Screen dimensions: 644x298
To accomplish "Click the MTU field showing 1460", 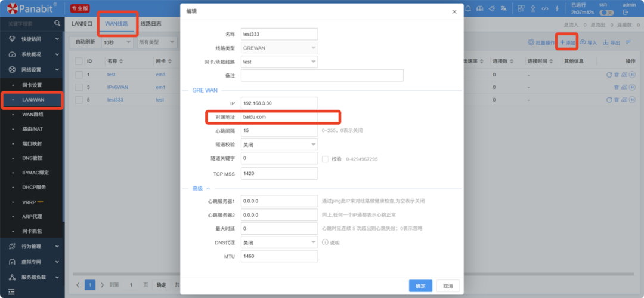I will point(279,256).
